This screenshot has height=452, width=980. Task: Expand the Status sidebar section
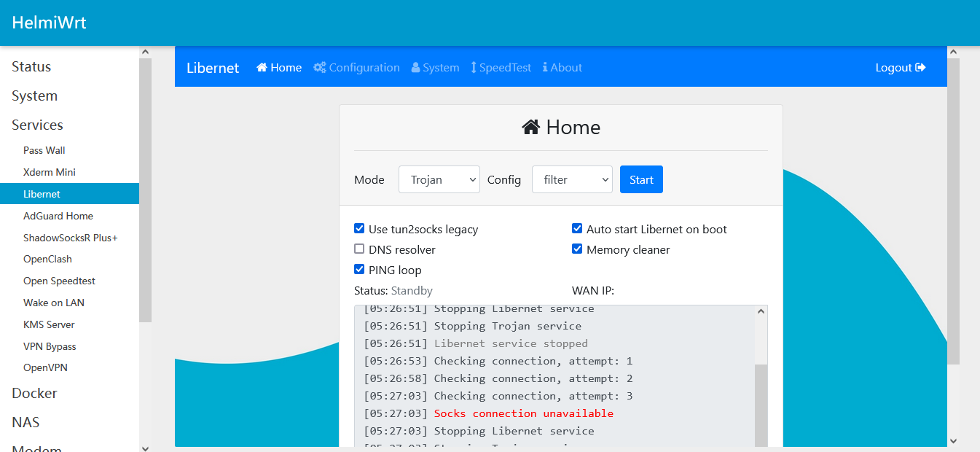click(x=31, y=66)
